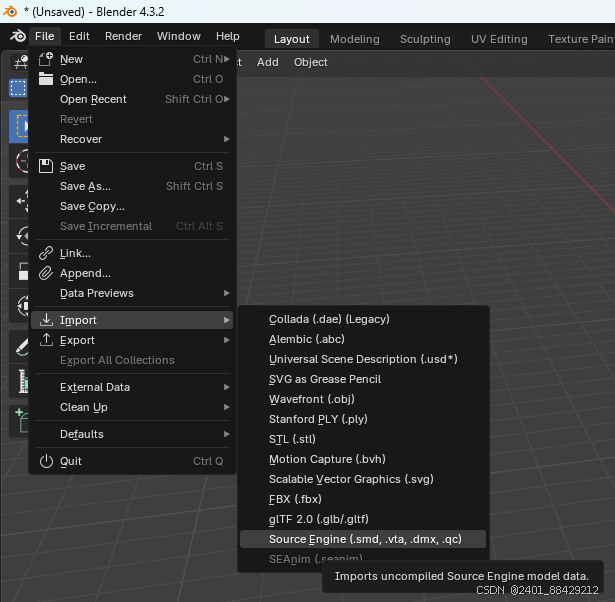The width and height of the screenshot is (615, 602).
Task: Switch to the UV Editing workspace tab
Action: 499,39
